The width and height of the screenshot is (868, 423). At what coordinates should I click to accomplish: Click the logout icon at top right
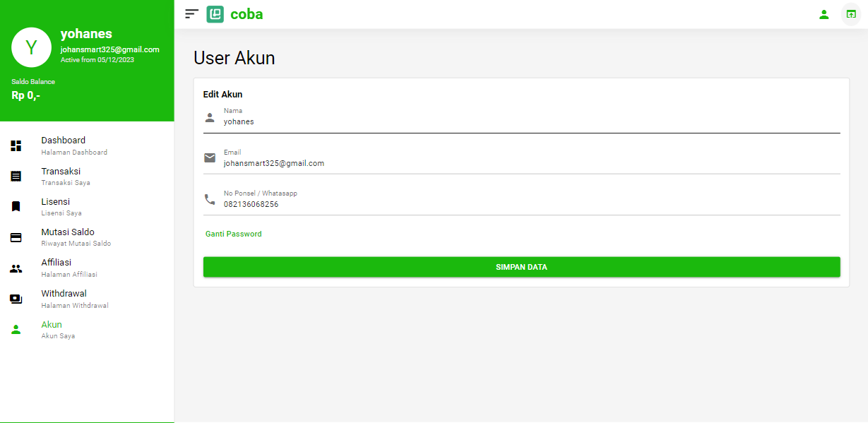[x=850, y=14]
